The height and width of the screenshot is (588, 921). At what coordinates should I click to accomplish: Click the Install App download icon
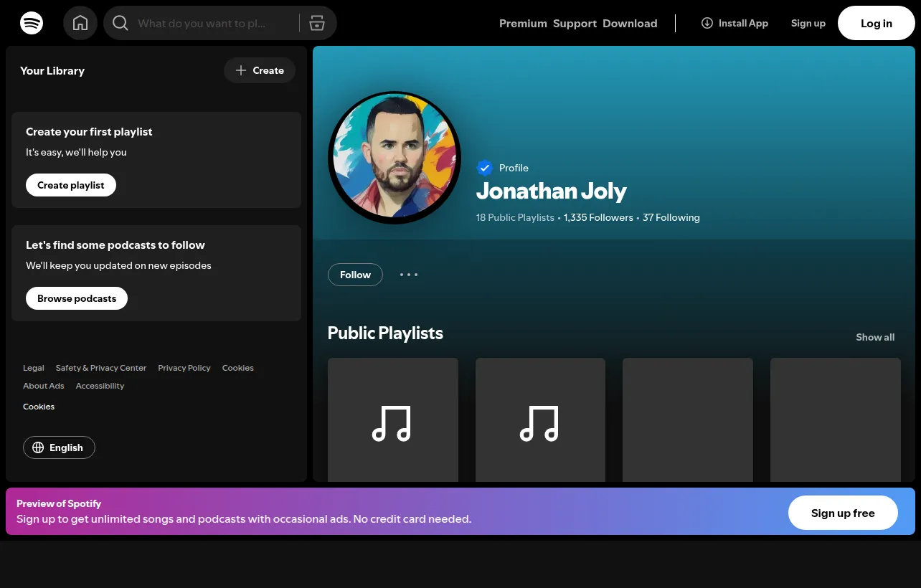tap(707, 23)
